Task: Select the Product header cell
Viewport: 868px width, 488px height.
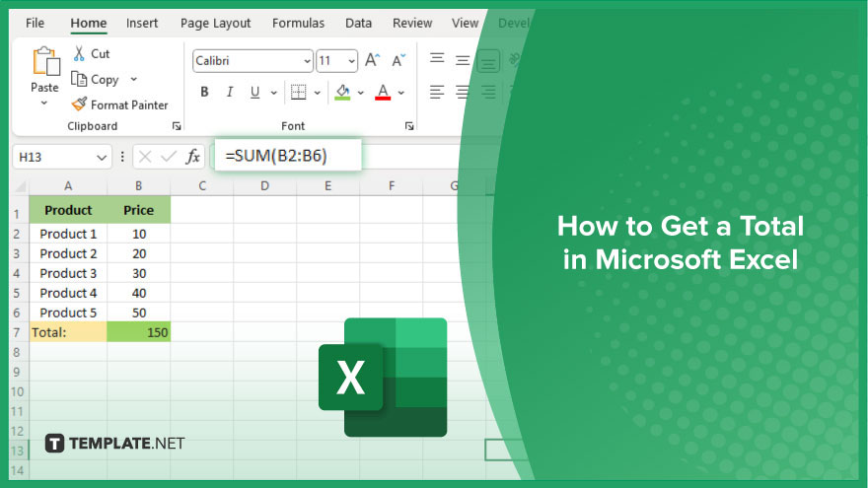Action: click(68, 210)
